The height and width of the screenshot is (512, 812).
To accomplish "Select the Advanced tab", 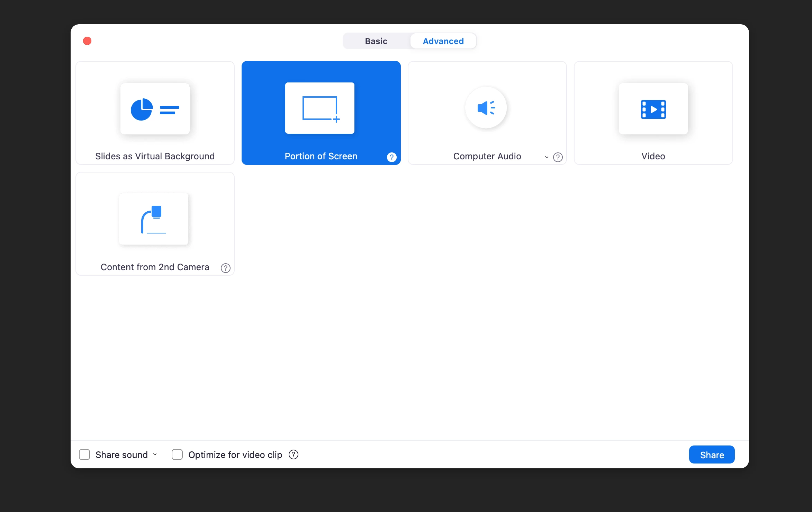I will click(443, 41).
